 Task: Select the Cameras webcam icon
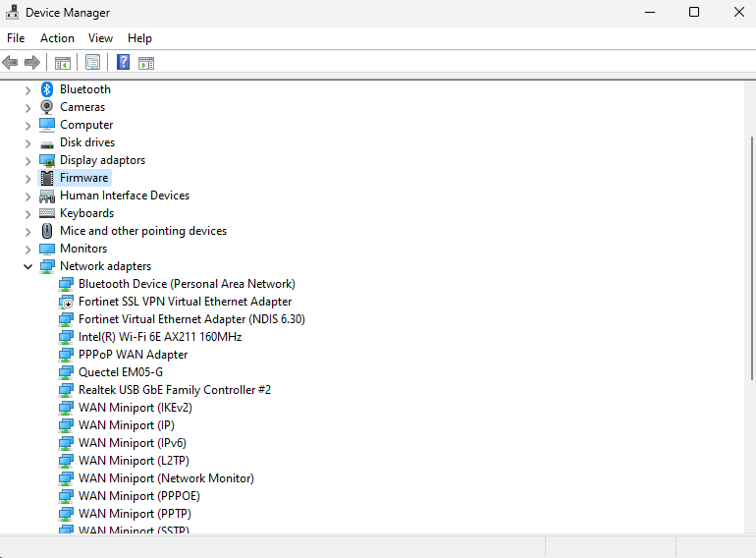coord(47,106)
